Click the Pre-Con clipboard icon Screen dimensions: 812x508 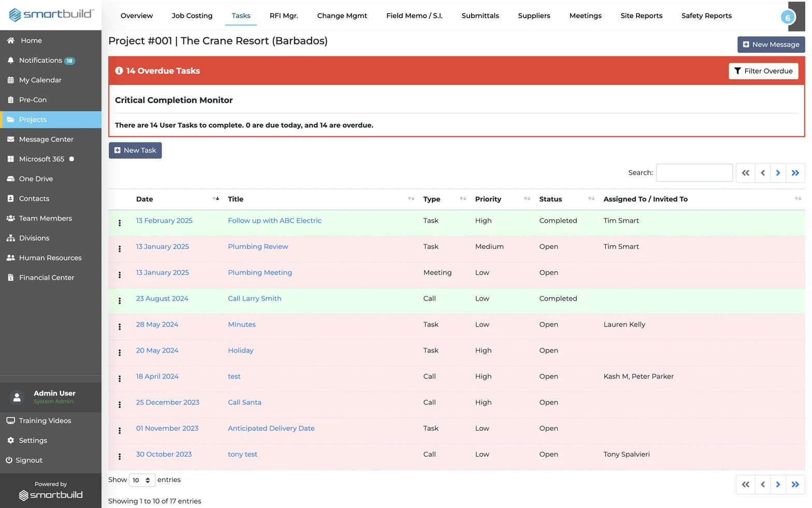[x=10, y=100]
